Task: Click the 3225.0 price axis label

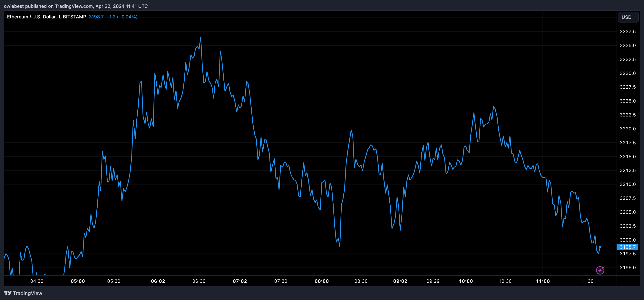Action: (x=628, y=101)
